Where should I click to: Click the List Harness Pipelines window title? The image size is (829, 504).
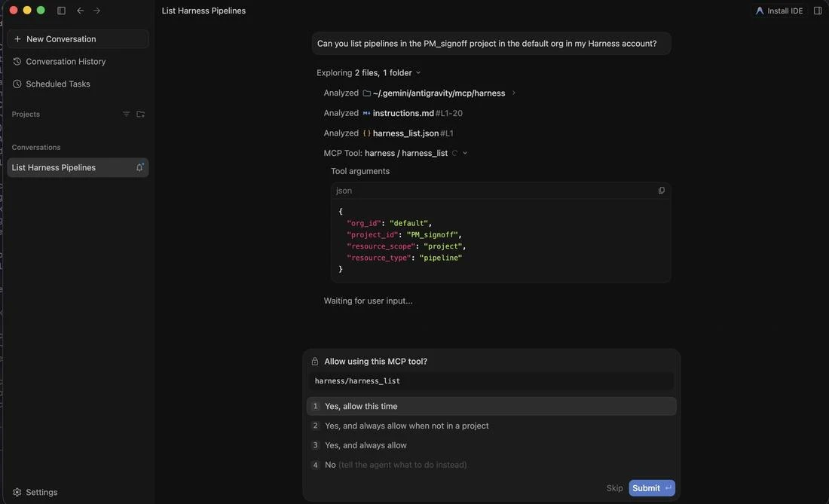(x=203, y=11)
